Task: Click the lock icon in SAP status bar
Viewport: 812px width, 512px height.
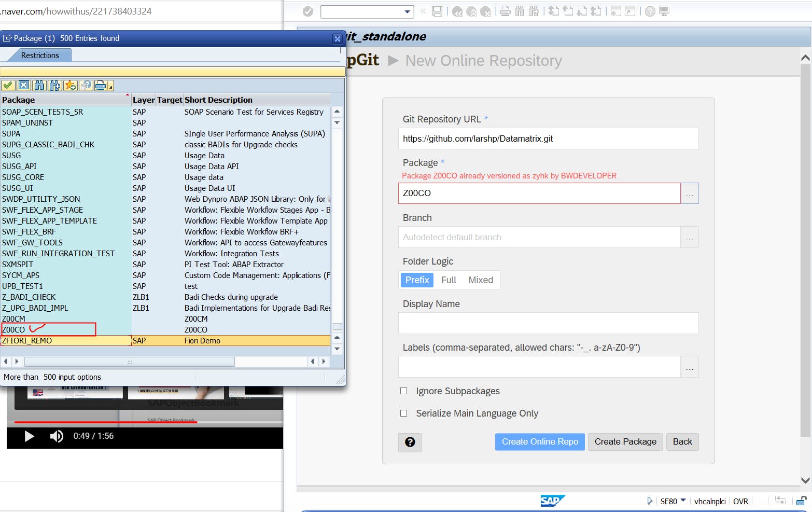Action: coord(801,501)
